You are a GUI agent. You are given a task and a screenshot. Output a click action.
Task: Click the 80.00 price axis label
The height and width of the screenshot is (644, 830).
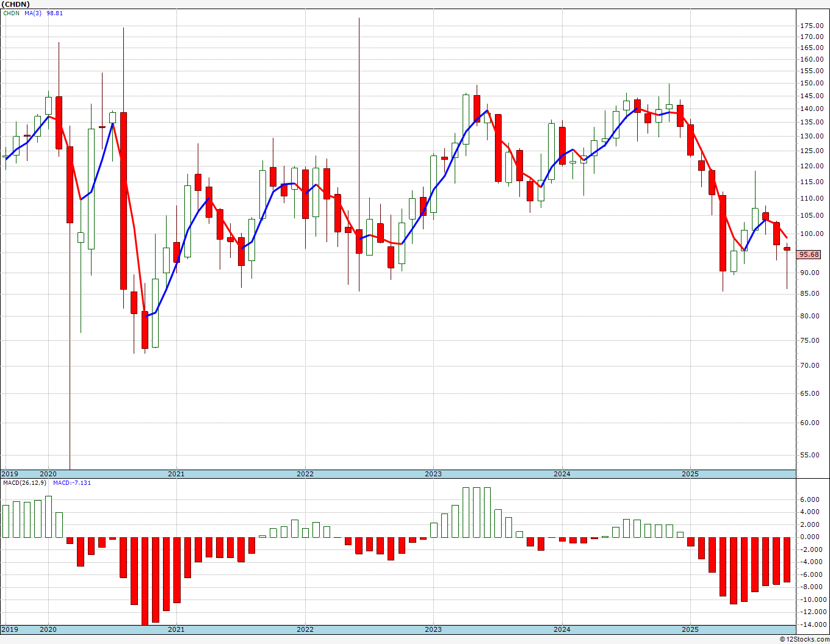pos(810,316)
